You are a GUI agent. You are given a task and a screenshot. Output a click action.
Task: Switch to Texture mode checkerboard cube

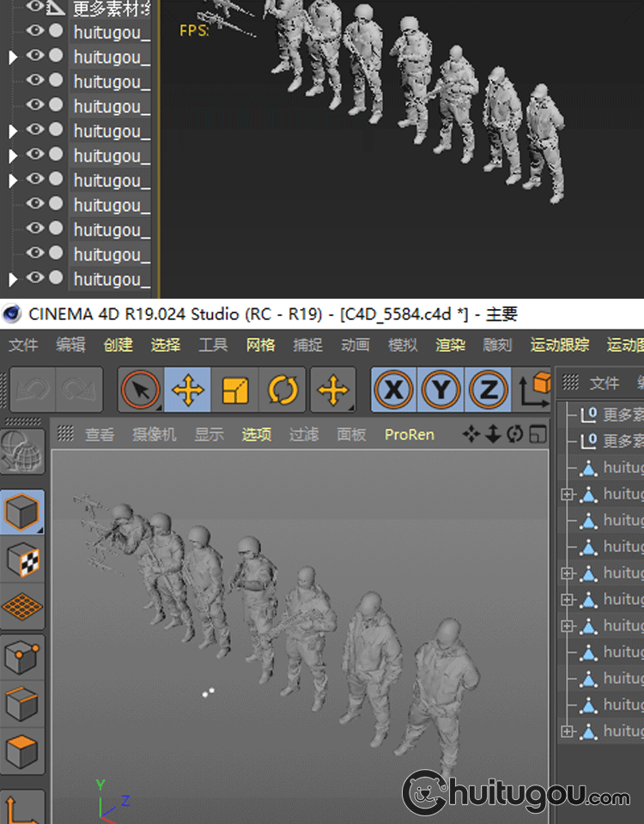pos(21,560)
